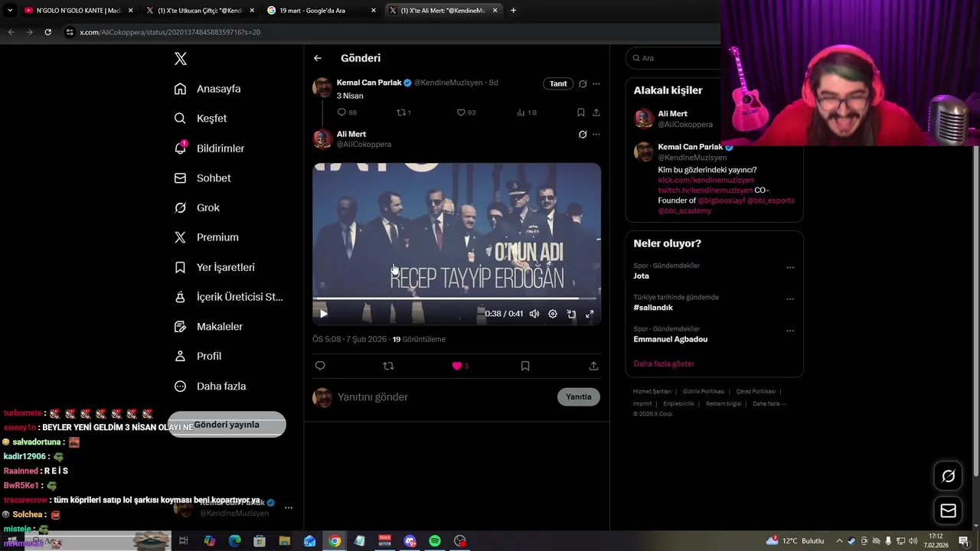Screen dimensions: 980x551
Task: Go to Anasayfa in sidebar
Action: [207, 89]
